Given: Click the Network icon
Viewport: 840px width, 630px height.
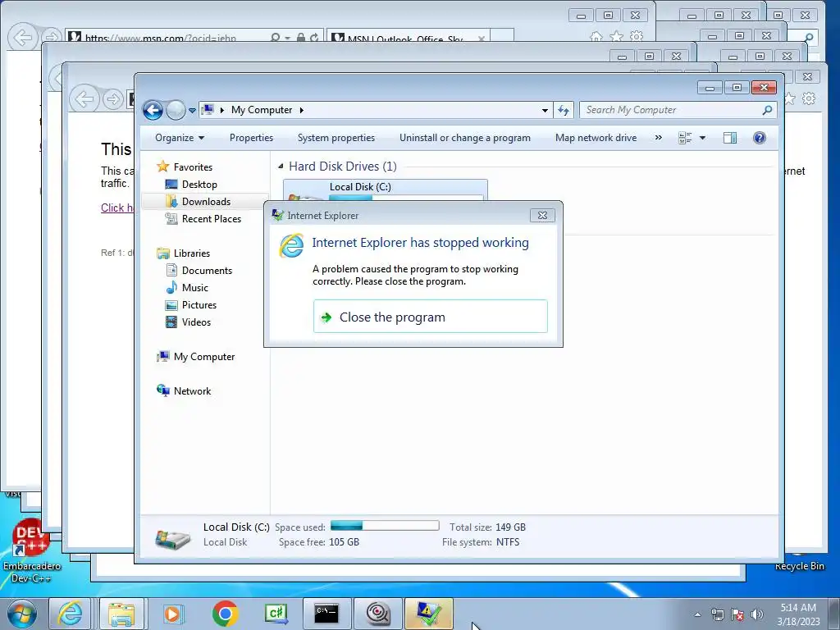Looking at the screenshot, I should click(x=163, y=390).
